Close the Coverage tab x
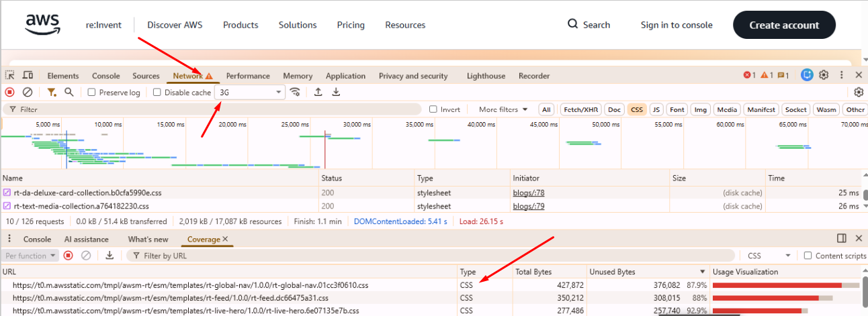Image resolution: width=868 pixels, height=316 pixels. pos(225,239)
